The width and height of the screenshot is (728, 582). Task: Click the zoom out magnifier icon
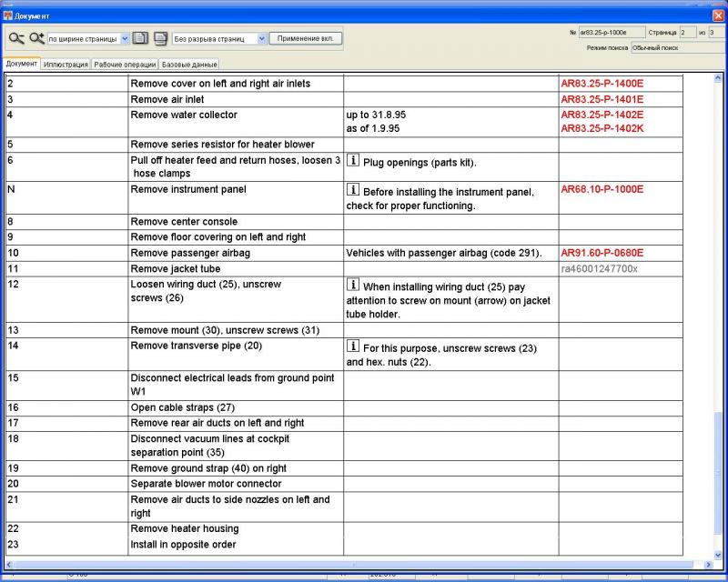(x=16, y=38)
